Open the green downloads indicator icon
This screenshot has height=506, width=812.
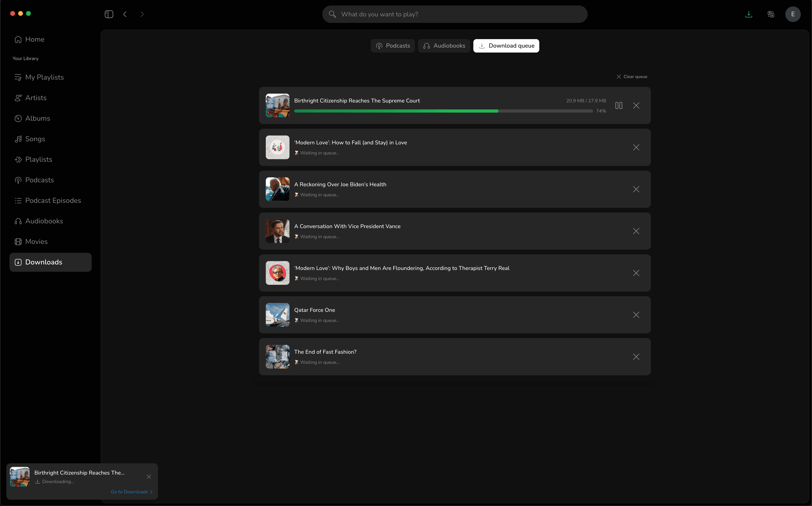point(749,14)
